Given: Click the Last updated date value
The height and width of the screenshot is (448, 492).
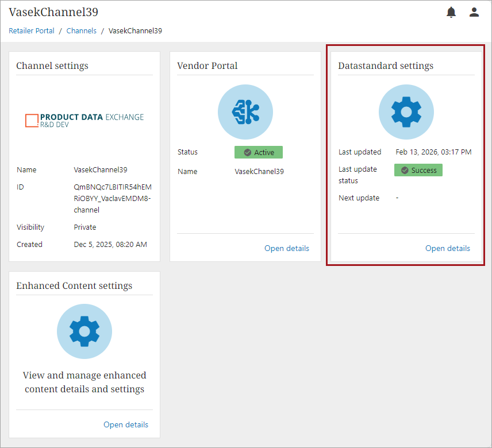Looking at the screenshot, I should [433, 152].
